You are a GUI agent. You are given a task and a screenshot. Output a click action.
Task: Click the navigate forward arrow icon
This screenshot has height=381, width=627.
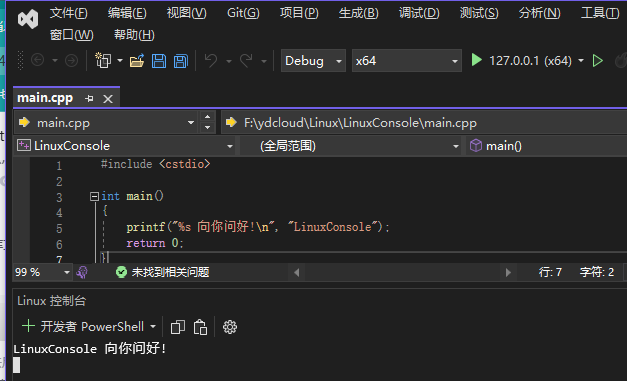pyautogui.click(x=72, y=60)
